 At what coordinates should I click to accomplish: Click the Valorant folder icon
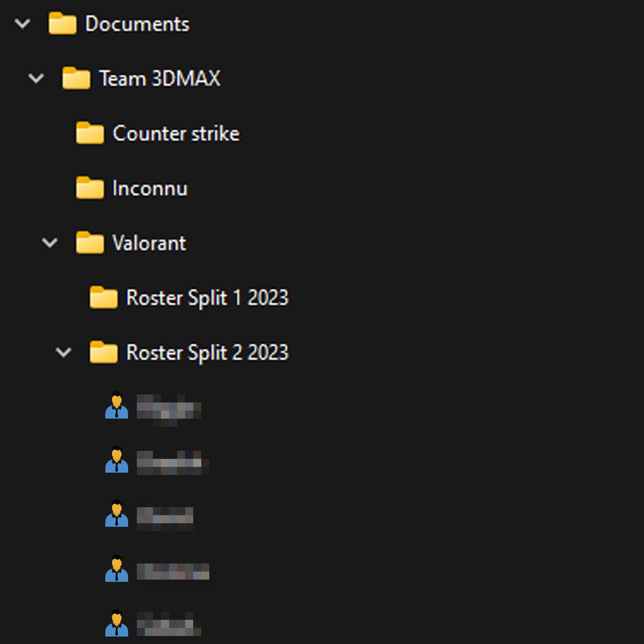(90, 243)
